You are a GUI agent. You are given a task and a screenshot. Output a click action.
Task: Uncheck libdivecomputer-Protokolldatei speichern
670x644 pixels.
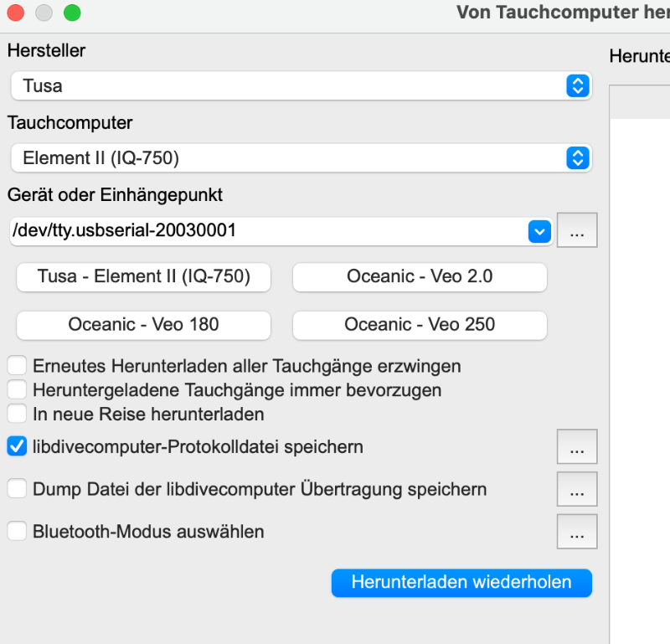pyautogui.click(x=17, y=446)
